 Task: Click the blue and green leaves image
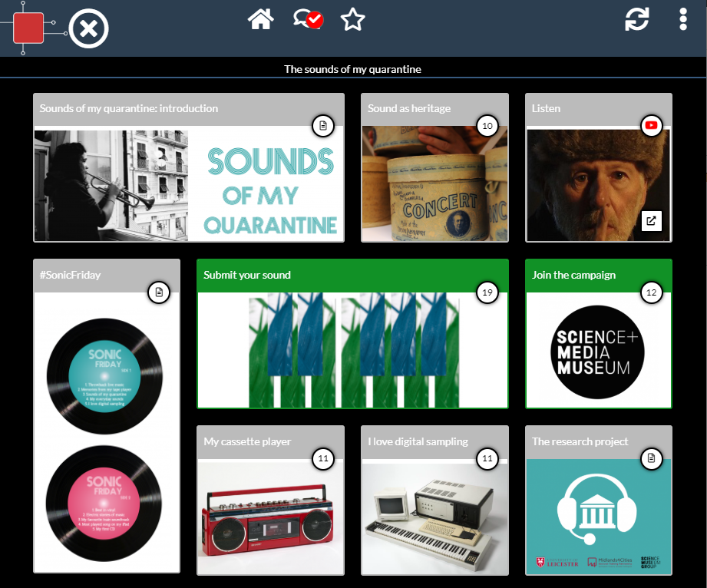pyautogui.click(x=354, y=350)
